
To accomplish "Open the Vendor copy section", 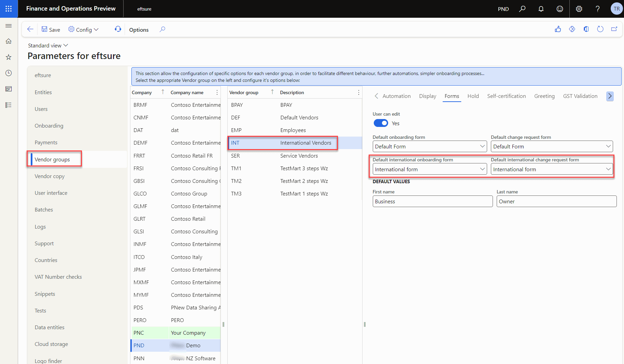I will 49,176.
